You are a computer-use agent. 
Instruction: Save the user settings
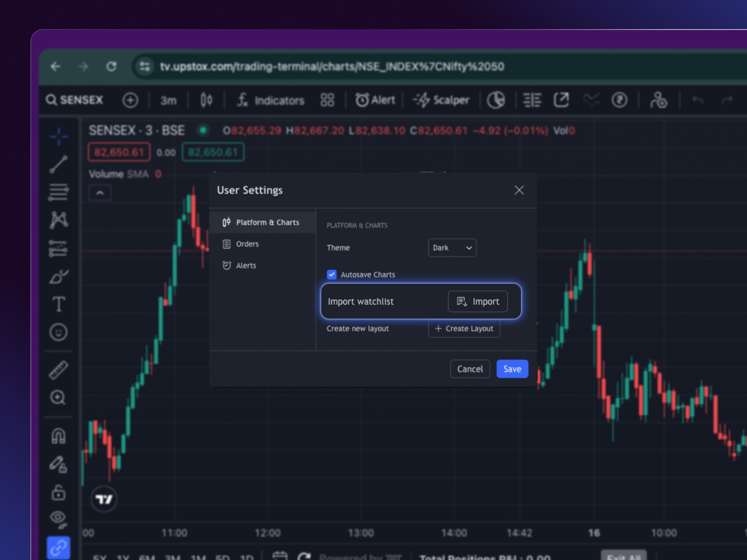tap(512, 369)
